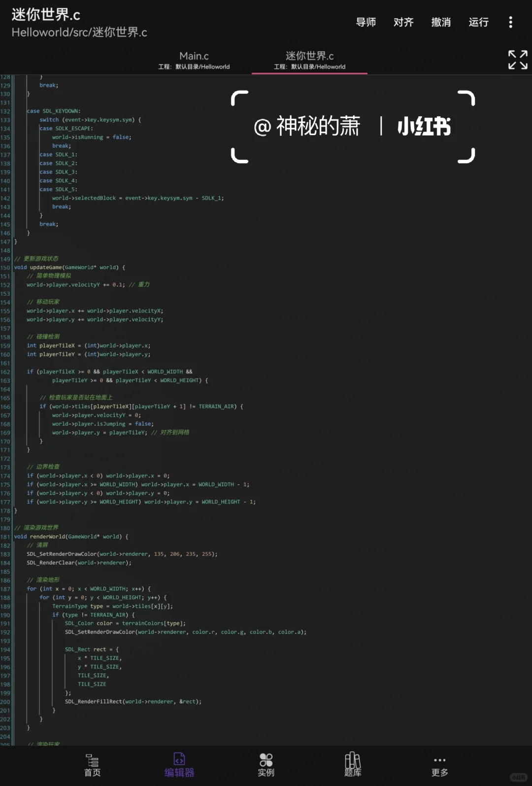Click 'SDL_Rect rect = {' line
Screen dimensions: 532x786
pos(92,649)
